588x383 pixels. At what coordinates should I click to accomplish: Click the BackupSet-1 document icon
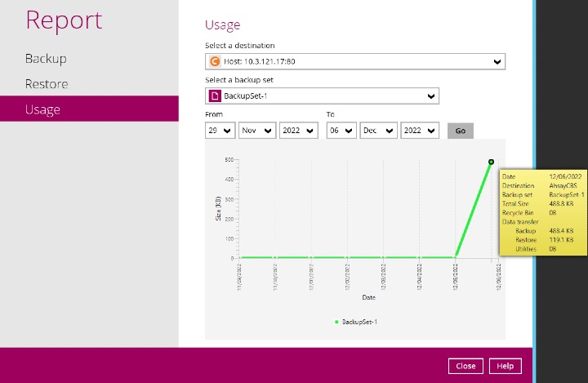pos(216,96)
